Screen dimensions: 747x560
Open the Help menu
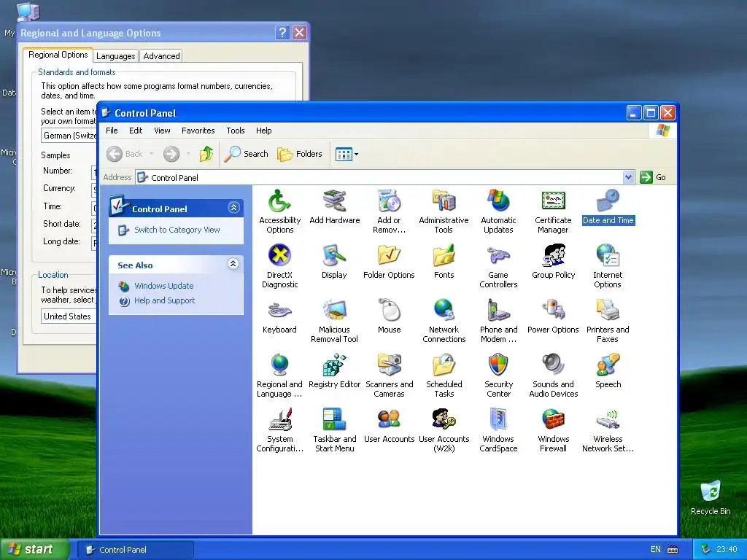click(x=263, y=131)
